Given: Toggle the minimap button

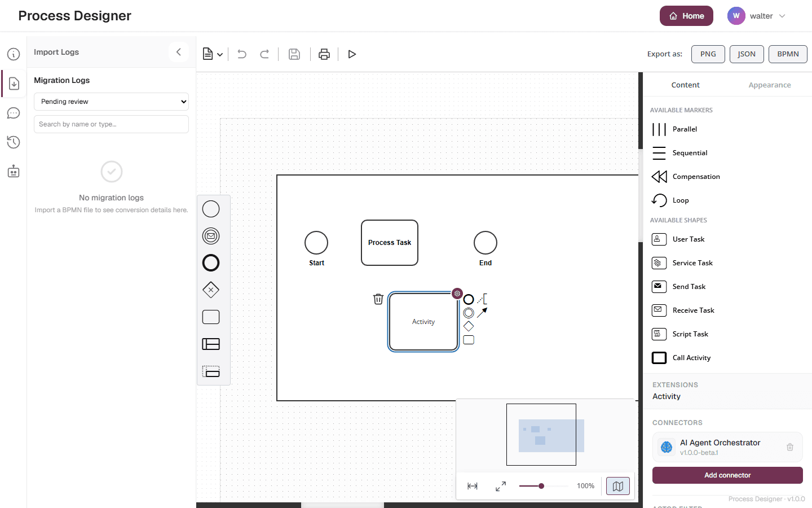Looking at the screenshot, I should (x=618, y=486).
